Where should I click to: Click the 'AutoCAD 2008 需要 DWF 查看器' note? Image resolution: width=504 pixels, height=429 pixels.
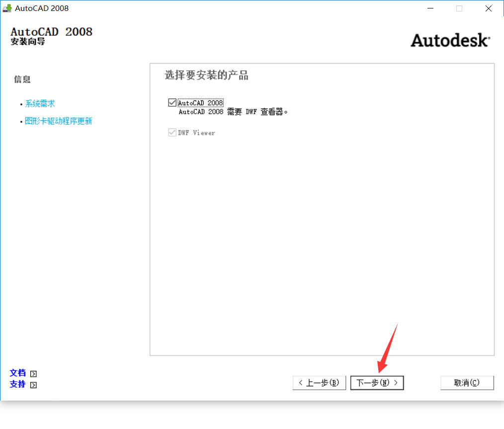tap(233, 112)
